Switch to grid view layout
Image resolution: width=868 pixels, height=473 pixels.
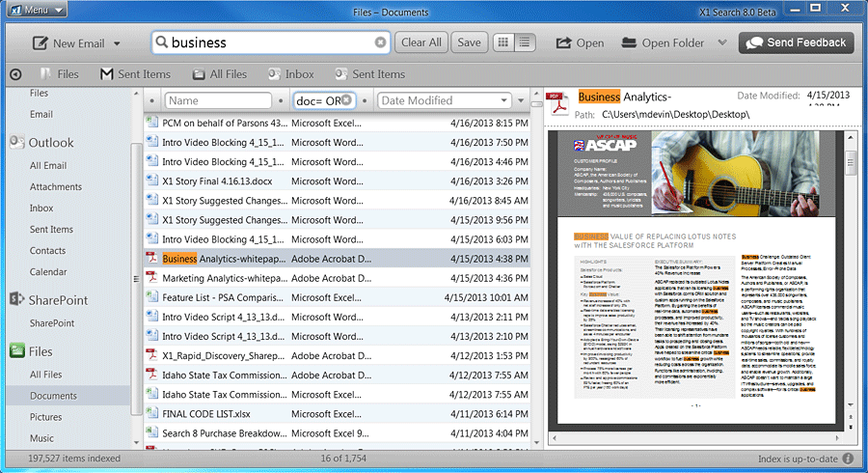[502, 42]
